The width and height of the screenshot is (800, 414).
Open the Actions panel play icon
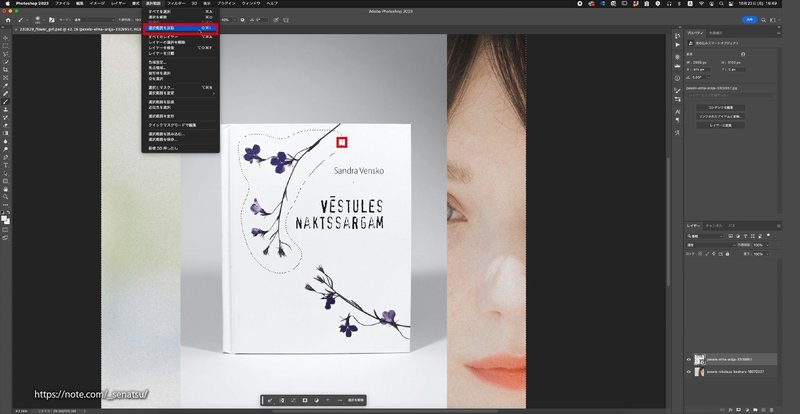pos(677,45)
